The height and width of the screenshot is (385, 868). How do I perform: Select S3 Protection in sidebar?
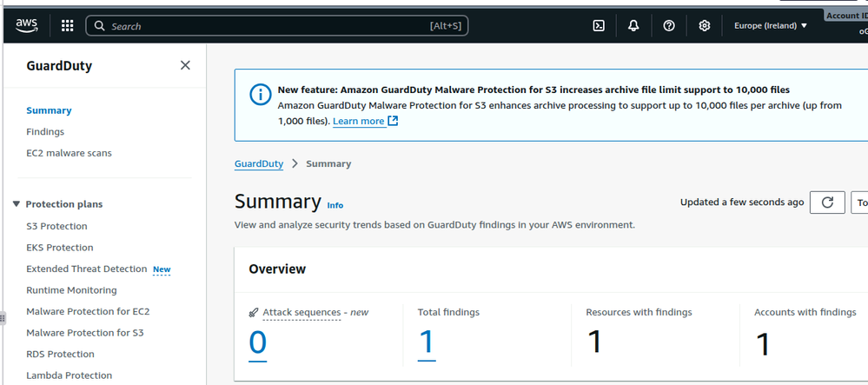pyautogui.click(x=56, y=226)
